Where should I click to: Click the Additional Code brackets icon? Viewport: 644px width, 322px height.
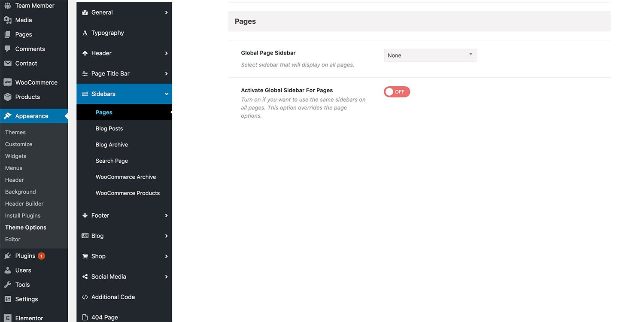pyautogui.click(x=85, y=297)
